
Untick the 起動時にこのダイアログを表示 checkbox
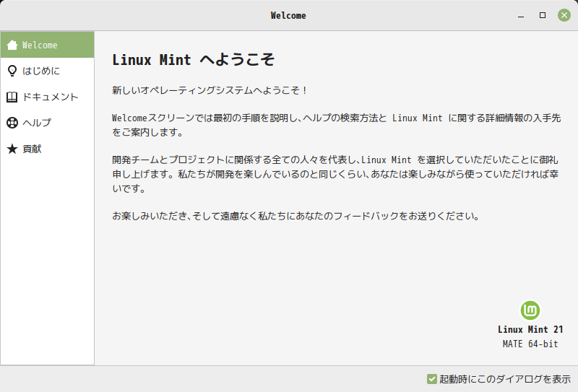[431, 379]
